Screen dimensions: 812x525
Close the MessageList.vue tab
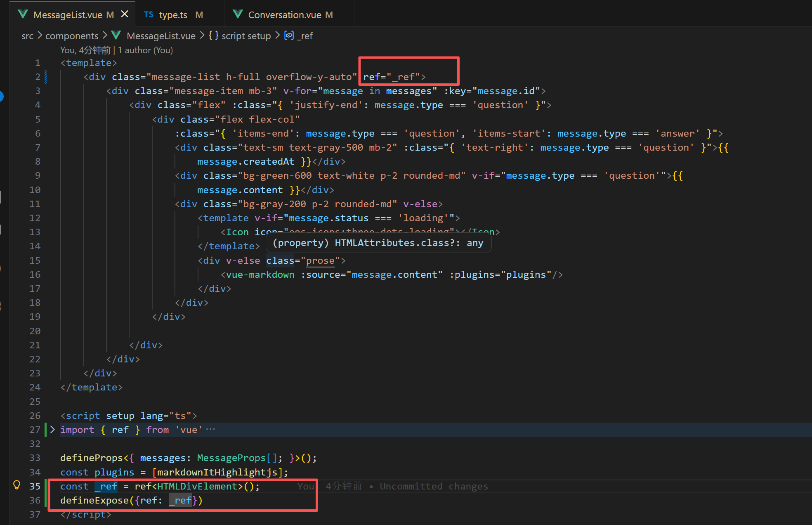click(125, 14)
